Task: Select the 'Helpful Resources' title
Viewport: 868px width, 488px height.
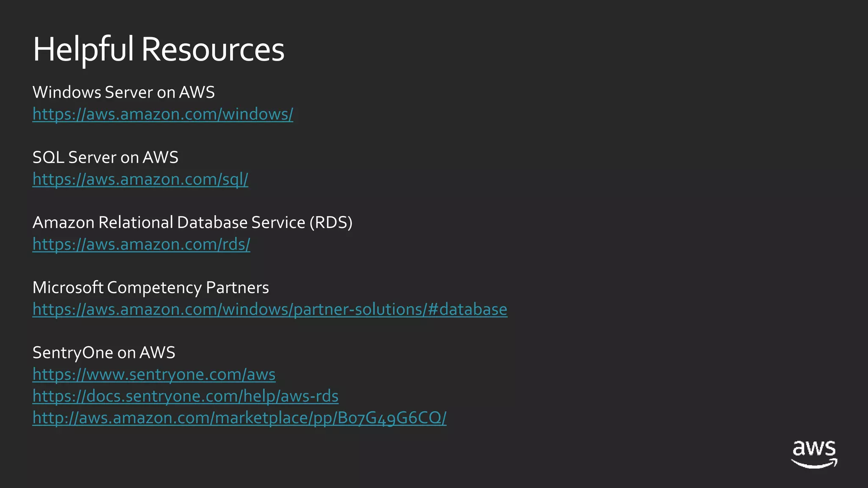Action: click(x=159, y=50)
